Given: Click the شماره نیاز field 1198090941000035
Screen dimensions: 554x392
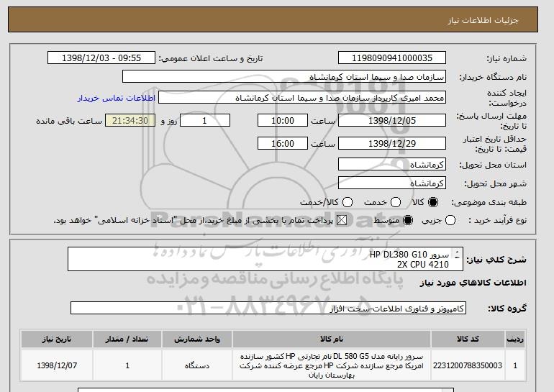Looking at the screenshot, I should click(392, 58).
